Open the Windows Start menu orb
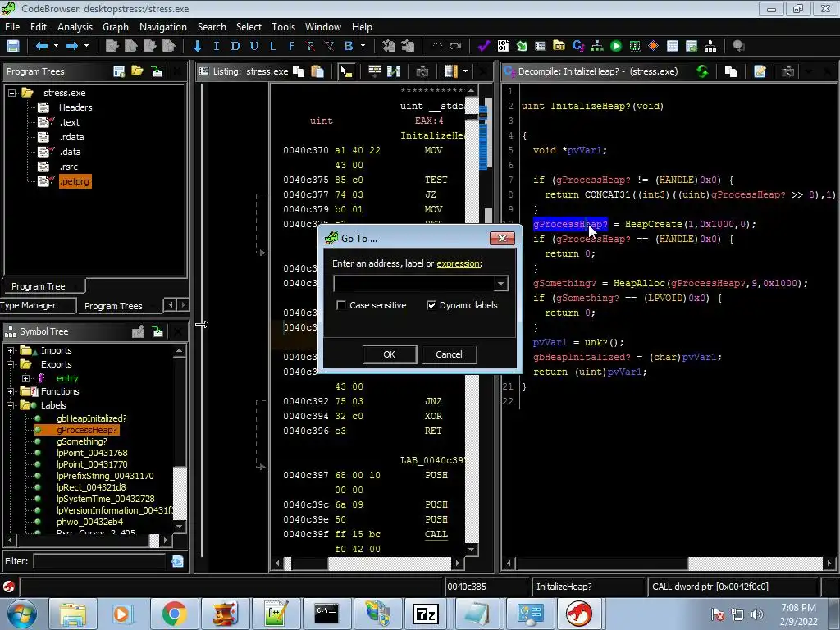 [x=22, y=614]
